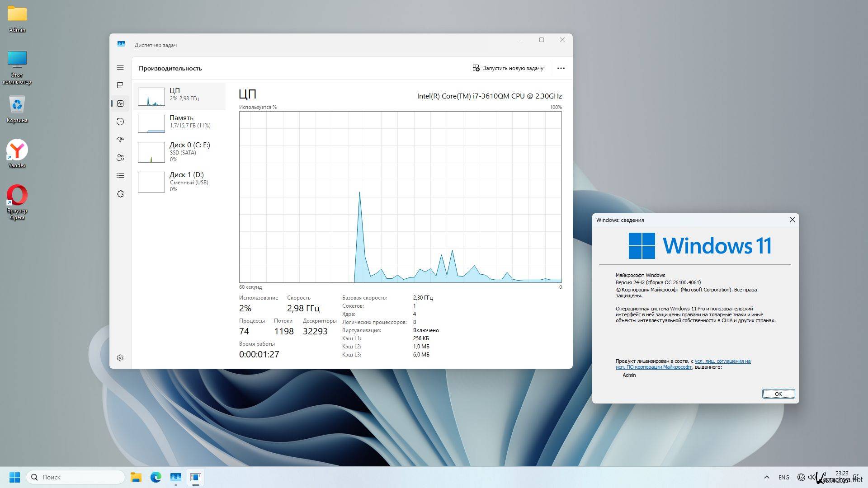The height and width of the screenshot is (488, 868).
Task: Click the taskbar search field
Action: tap(76, 477)
